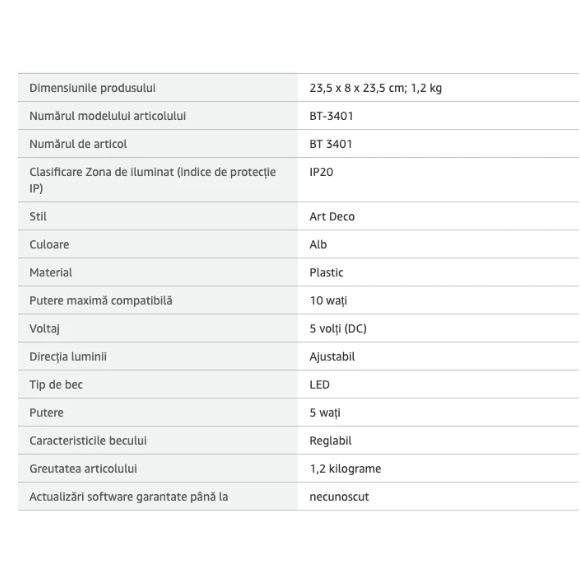Click the 'Art Deco' style value
Viewport: 580px width, 580px height.
(x=332, y=217)
